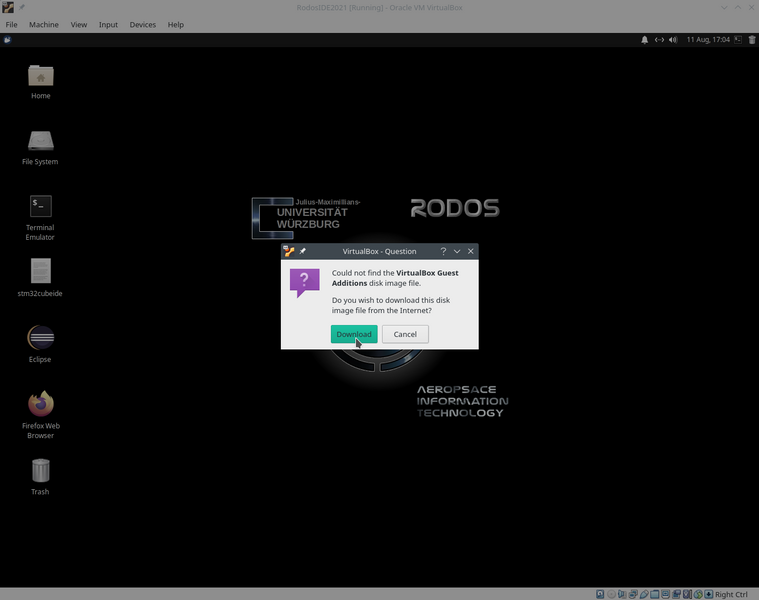Select the File System desktop icon
This screenshot has height=600, width=759.
pyautogui.click(x=40, y=143)
